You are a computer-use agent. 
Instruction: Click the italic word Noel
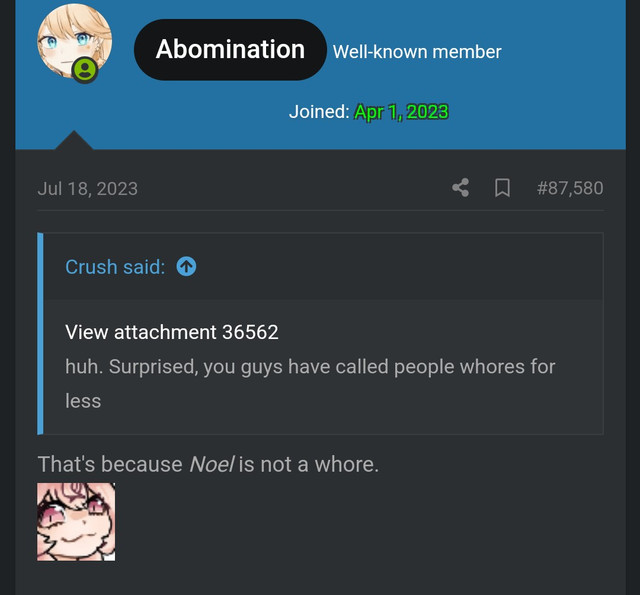click(x=211, y=464)
